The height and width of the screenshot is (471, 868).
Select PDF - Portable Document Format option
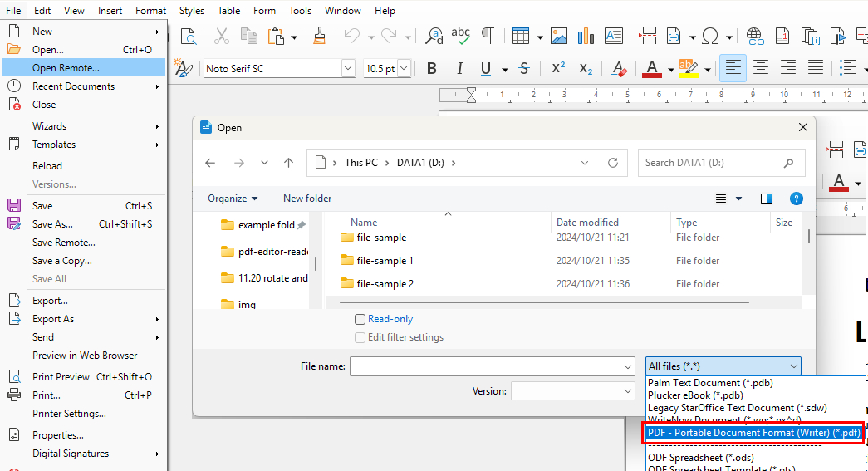pos(754,433)
